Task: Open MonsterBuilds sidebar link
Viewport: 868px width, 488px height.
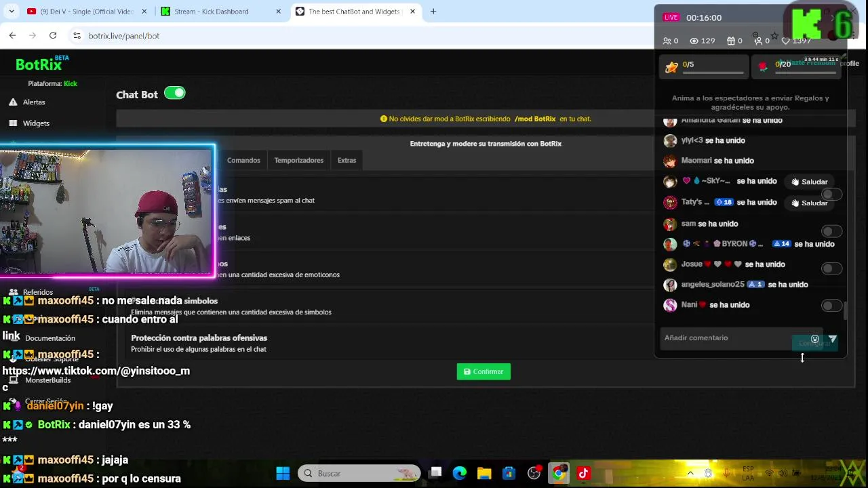Action: click(x=47, y=380)
